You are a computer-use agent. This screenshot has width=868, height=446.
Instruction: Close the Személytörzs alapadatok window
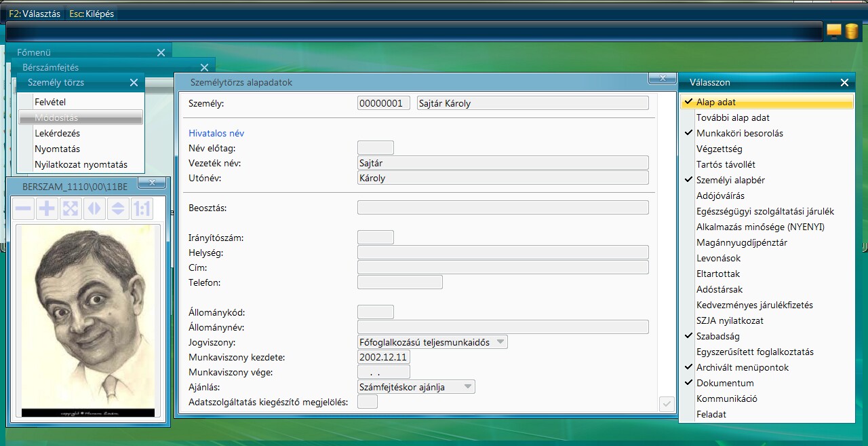[x=662, y=78]
